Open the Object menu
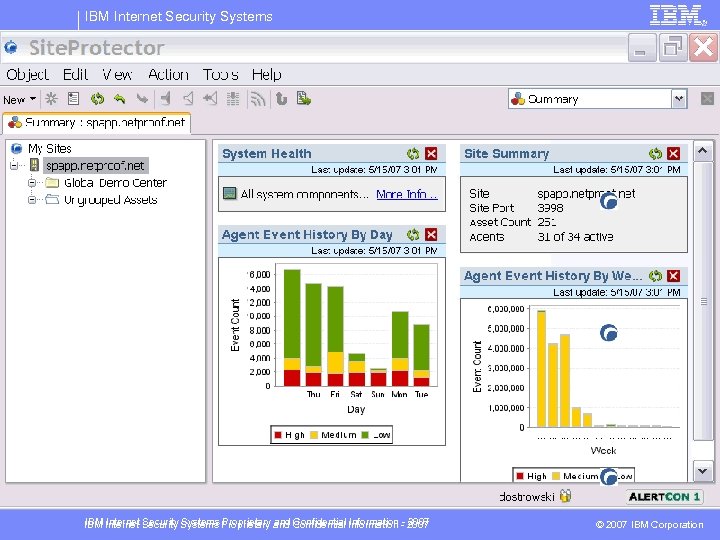The image size is (720, 540). pyautogui.click(x=27, y=74)
